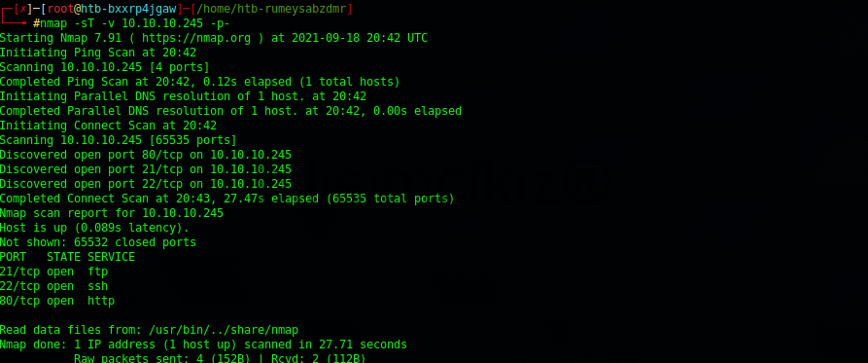Click the PORT STATE SERVICE header row
Viewport: 868px width, 363px height.
[x=67, y=257]
